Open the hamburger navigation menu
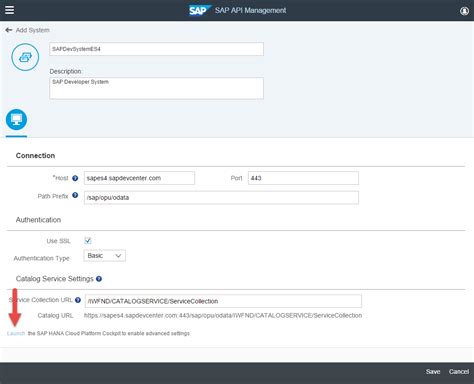This screenshot has width=474, height=384. click(10, 10)
